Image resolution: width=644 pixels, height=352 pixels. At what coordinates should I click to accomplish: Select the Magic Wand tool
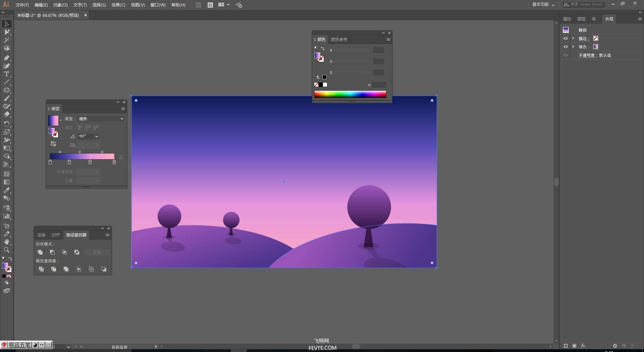tap(6, 40)
